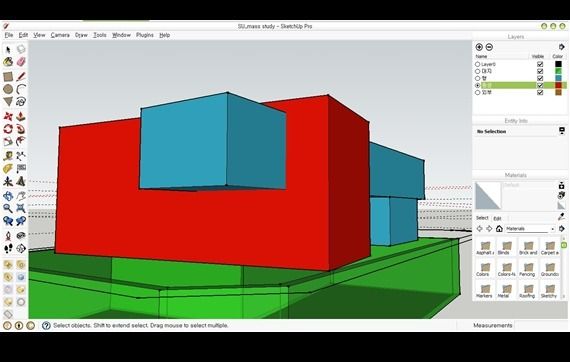Choose the Make Component tool
Image resolution: width=570 pixels, height=362 pixels.
21,49
